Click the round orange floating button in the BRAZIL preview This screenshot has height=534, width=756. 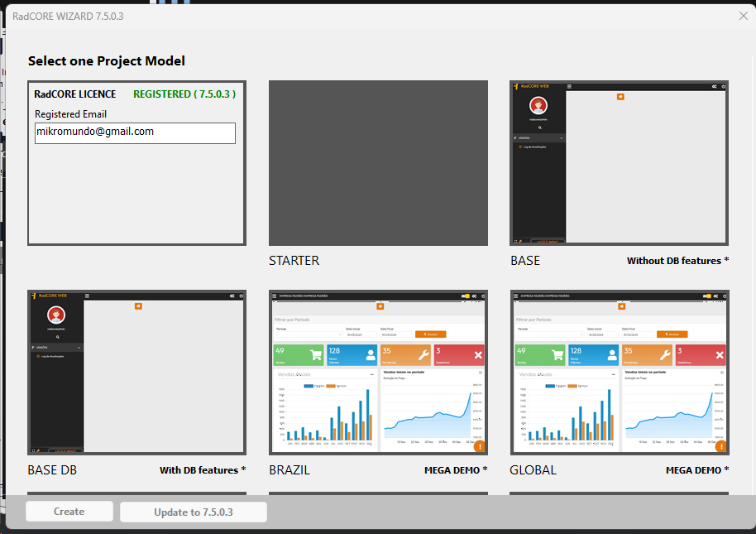pos(480,446)
